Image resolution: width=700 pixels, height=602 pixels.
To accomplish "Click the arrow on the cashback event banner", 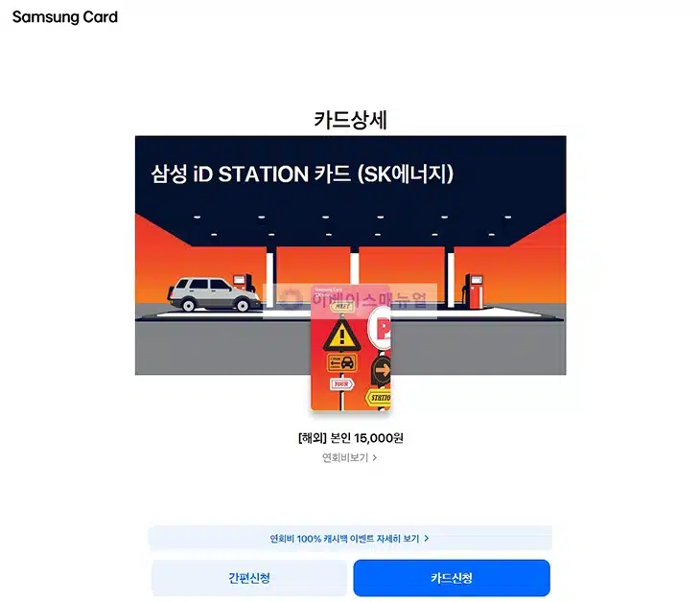I will pyautogui.click(x=427, y=538).
